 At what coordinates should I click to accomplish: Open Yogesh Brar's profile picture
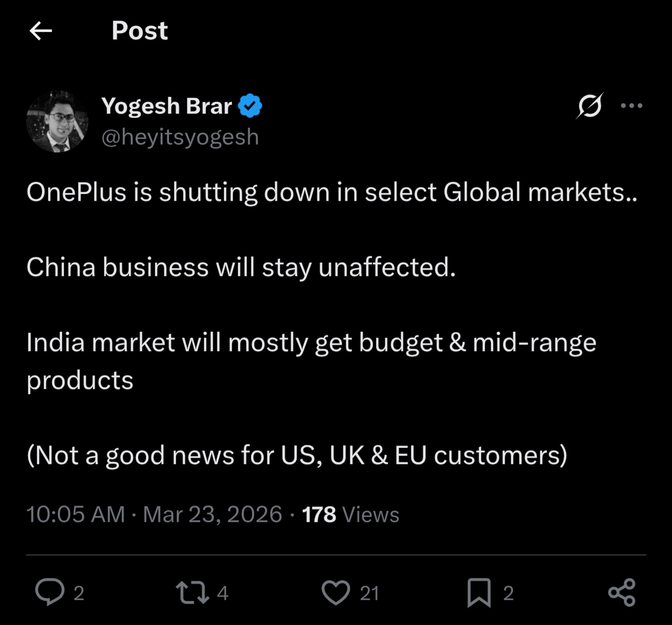[57, 121]
